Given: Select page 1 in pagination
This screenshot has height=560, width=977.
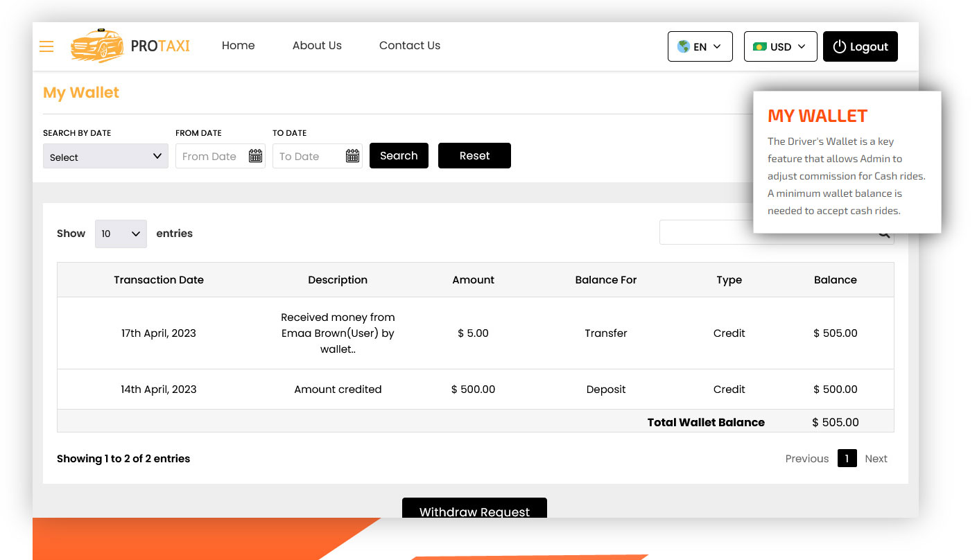Looking at the screenshot, I should point(847,458).
